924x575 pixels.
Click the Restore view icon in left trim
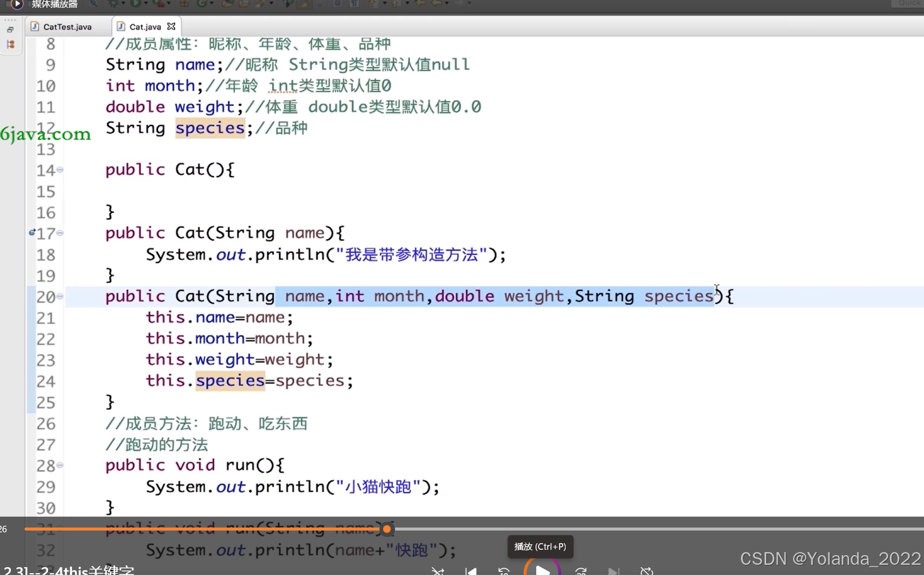coord(10,30)
